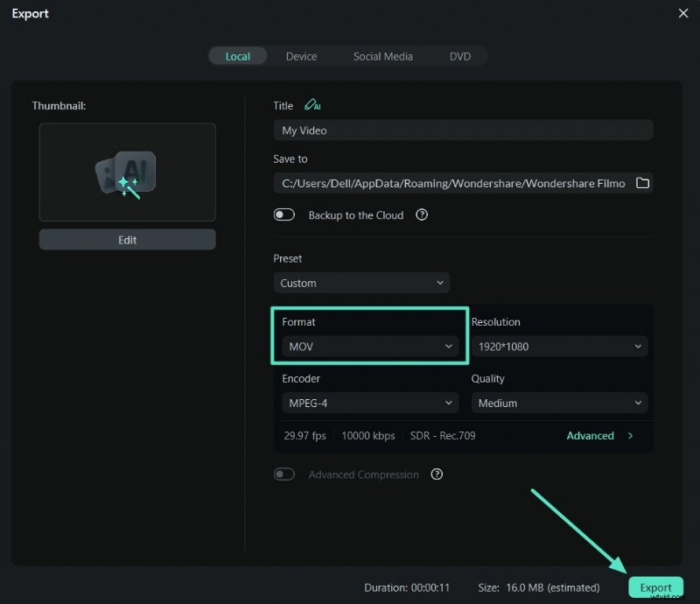
Task: Open the Save to folder browser icon
Action: [x=642, y=183]
